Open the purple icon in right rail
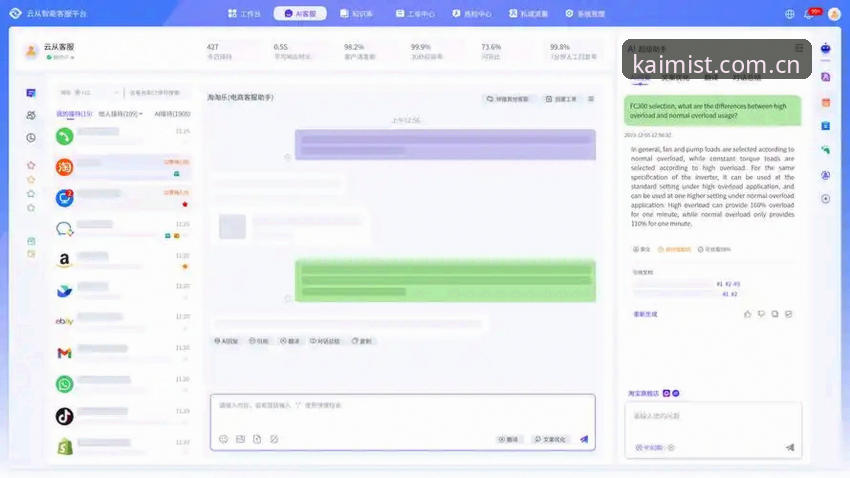 pyautogui.click(x=826, y=77)
